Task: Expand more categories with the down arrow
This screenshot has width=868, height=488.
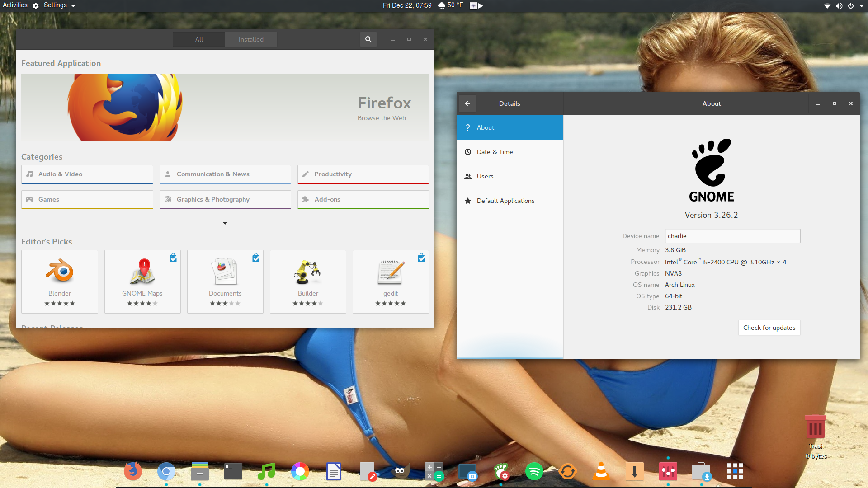Action: tap(225, 223)
